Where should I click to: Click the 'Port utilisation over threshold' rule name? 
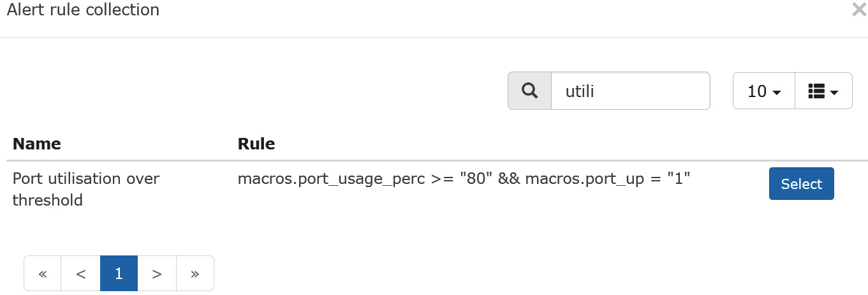click(x=86, y=189)
